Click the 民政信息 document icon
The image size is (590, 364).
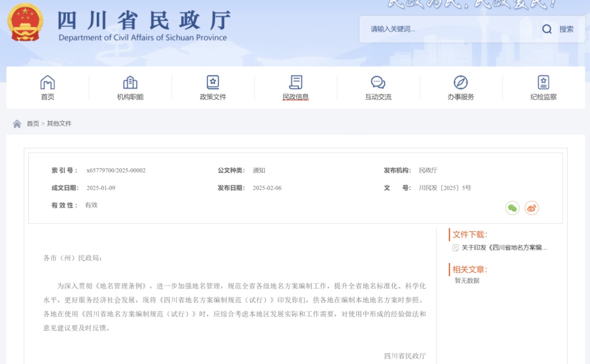[x=296, y=81]
